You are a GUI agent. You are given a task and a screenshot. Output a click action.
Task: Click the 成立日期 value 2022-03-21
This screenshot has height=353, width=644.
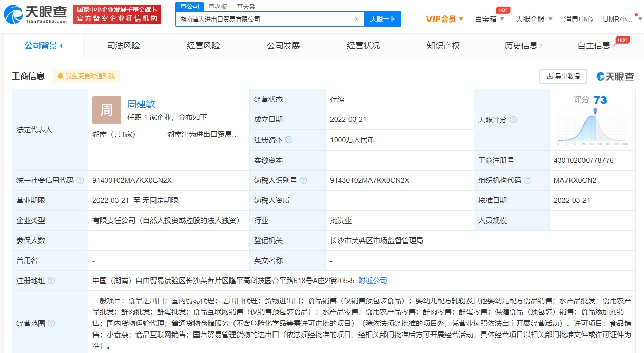349,120
